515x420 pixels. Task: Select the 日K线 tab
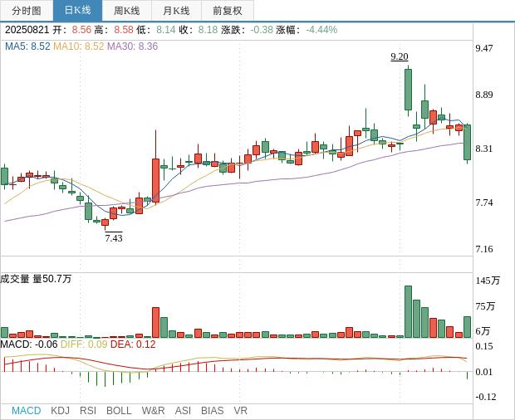click(77, 11)
